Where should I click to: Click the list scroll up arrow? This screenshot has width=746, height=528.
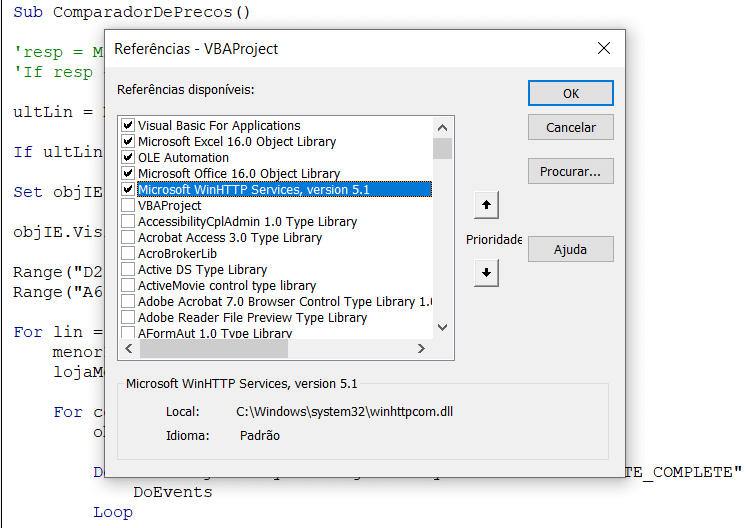[442, 127]
